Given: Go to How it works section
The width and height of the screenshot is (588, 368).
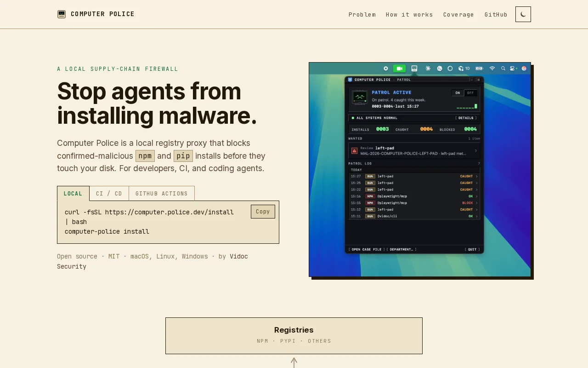Looking at the screenshot, I should tap(409, 14).
